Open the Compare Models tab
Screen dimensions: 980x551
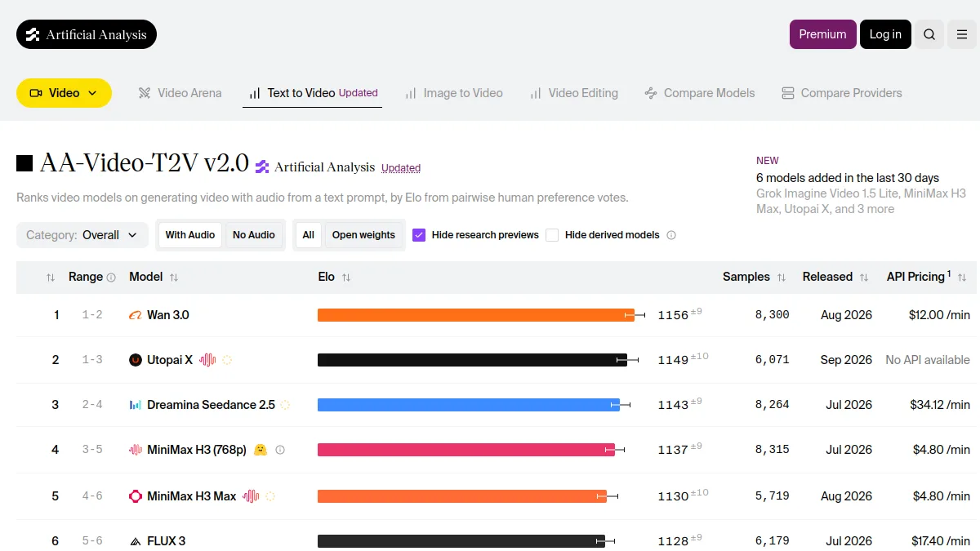700,93
